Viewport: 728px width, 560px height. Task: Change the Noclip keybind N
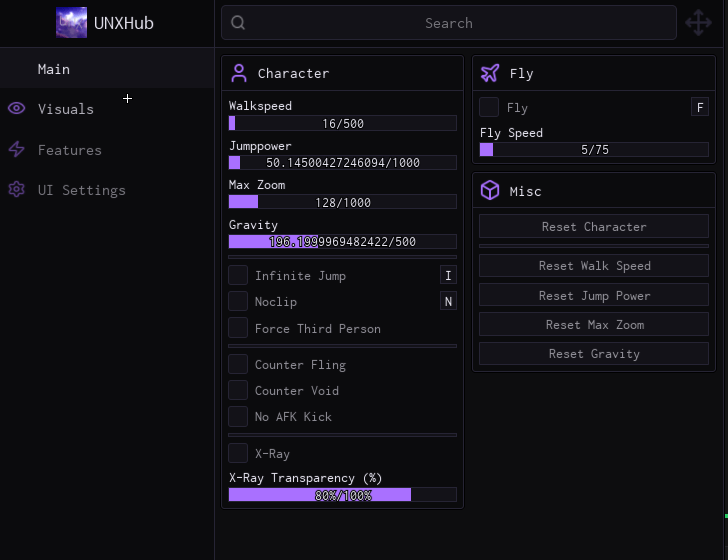pyautogui.click(x=448, y=301)
